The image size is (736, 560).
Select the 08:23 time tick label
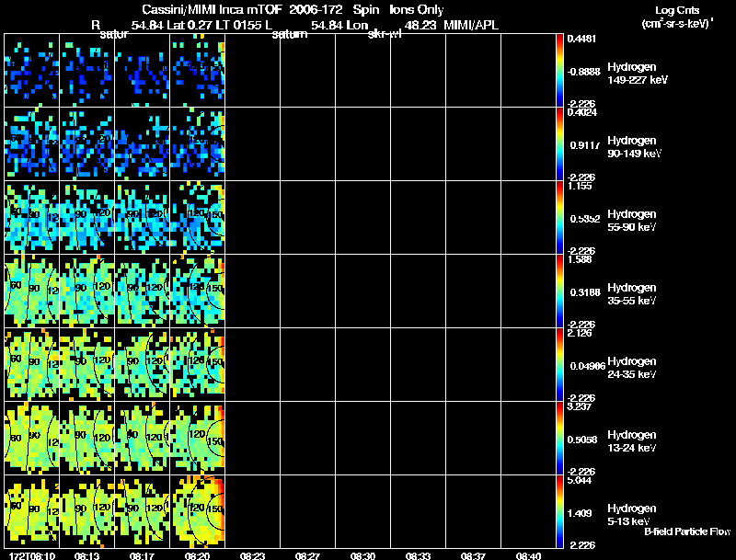(x=252, y=555)
